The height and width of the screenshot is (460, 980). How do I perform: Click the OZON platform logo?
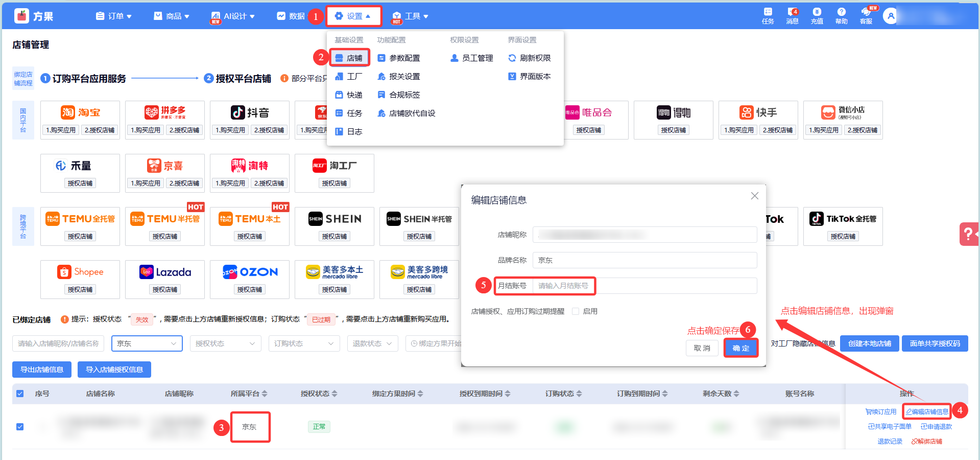(x=250, y=272)
